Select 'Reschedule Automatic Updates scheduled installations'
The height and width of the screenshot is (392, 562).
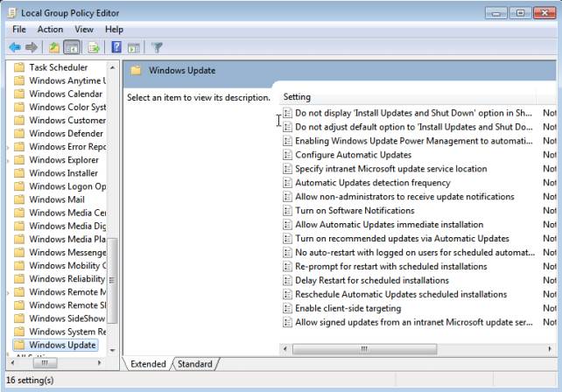tap(401, 295)
